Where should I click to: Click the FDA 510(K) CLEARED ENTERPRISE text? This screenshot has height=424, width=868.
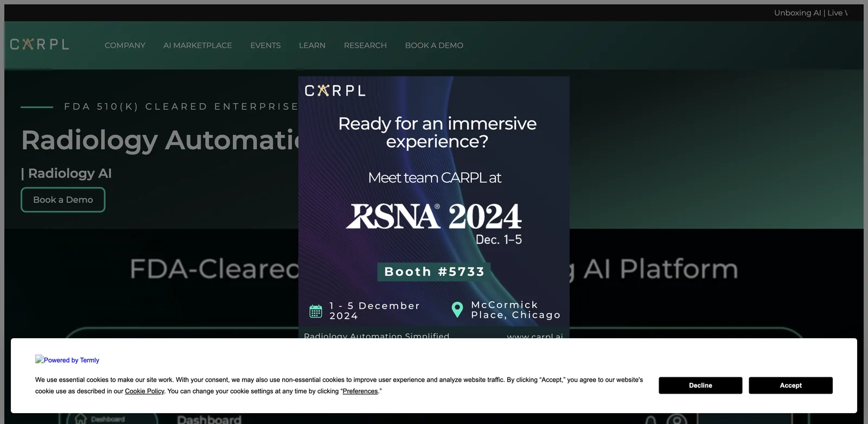(181, 106)
